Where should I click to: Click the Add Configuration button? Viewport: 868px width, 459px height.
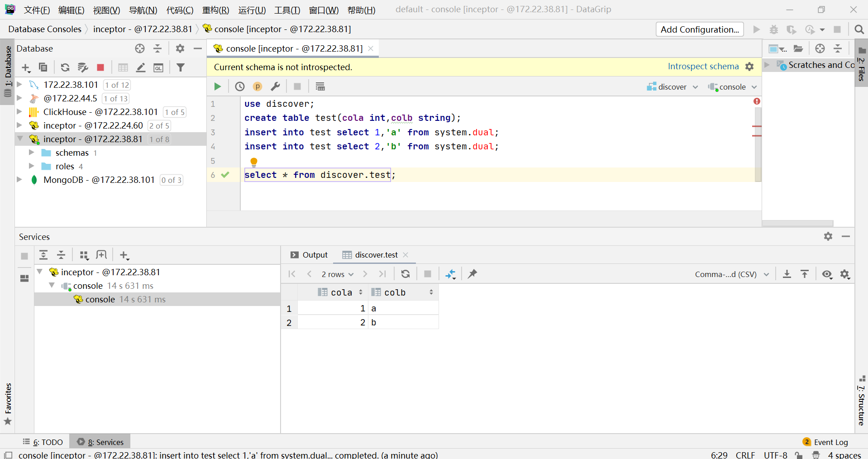[x=699, y=29]
